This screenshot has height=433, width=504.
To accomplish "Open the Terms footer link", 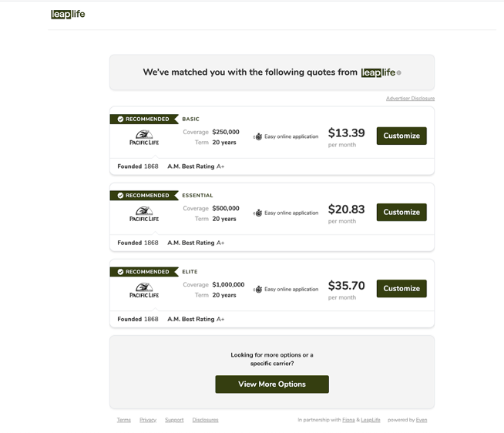I will coord(124,420).
